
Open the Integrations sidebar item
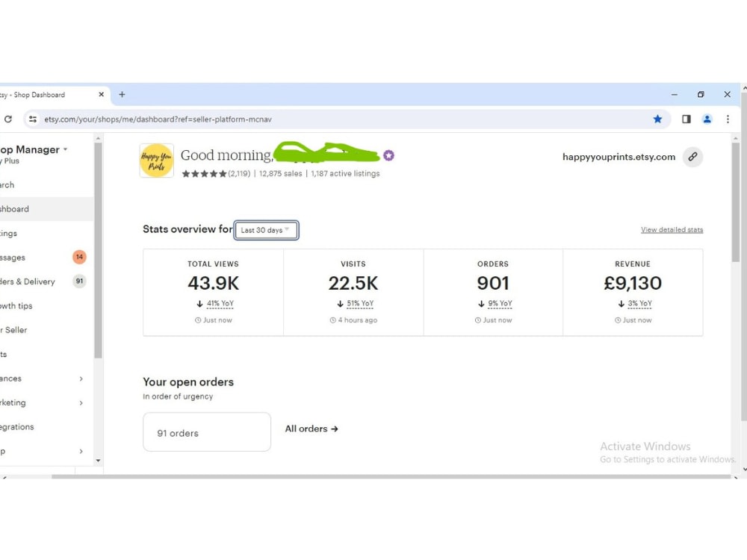46,426
